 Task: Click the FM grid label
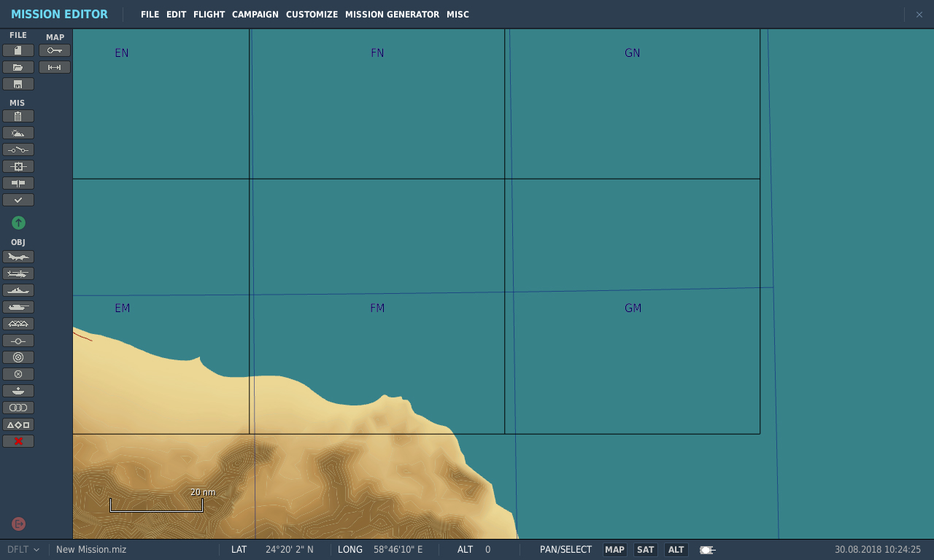[377, 308]
